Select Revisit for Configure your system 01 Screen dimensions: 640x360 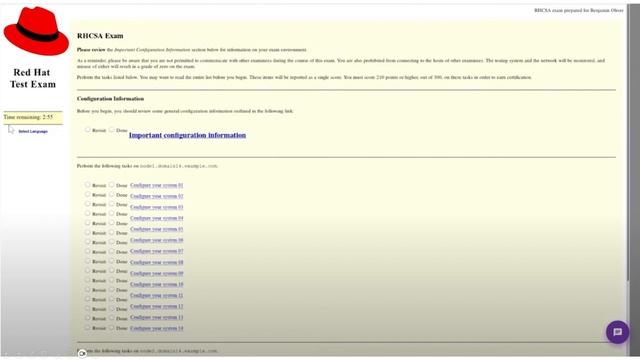(x=87, y=184)
